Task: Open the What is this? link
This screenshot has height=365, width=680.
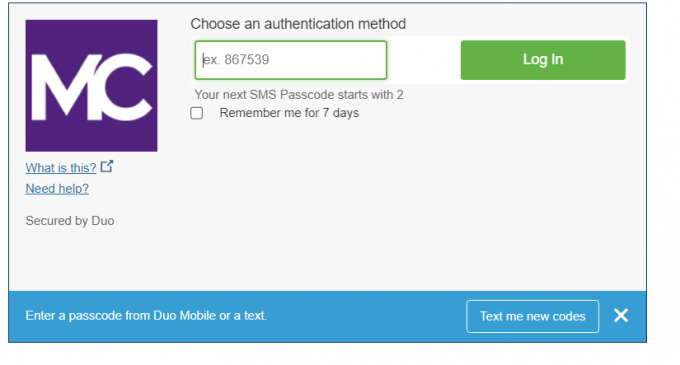Action: click(61, 168)
